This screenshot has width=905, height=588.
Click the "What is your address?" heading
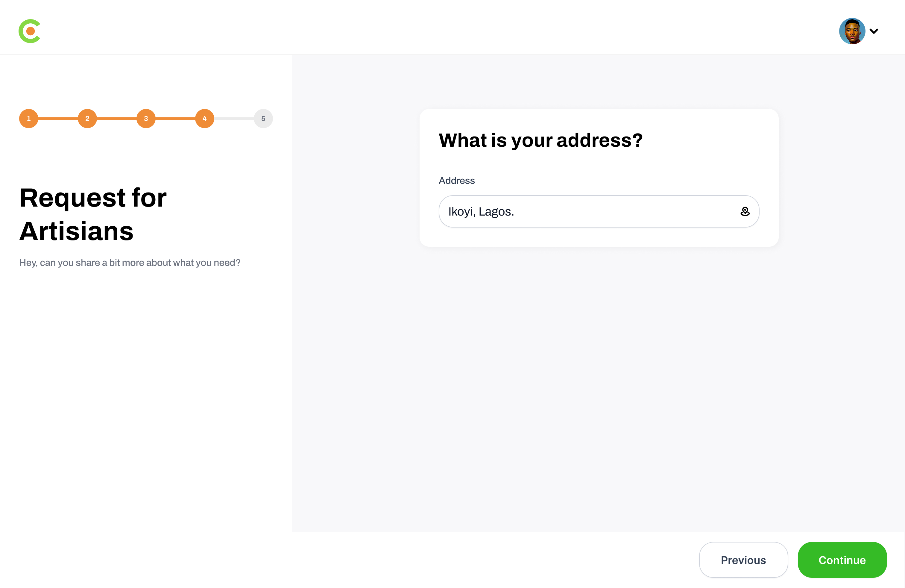(540, 140)
